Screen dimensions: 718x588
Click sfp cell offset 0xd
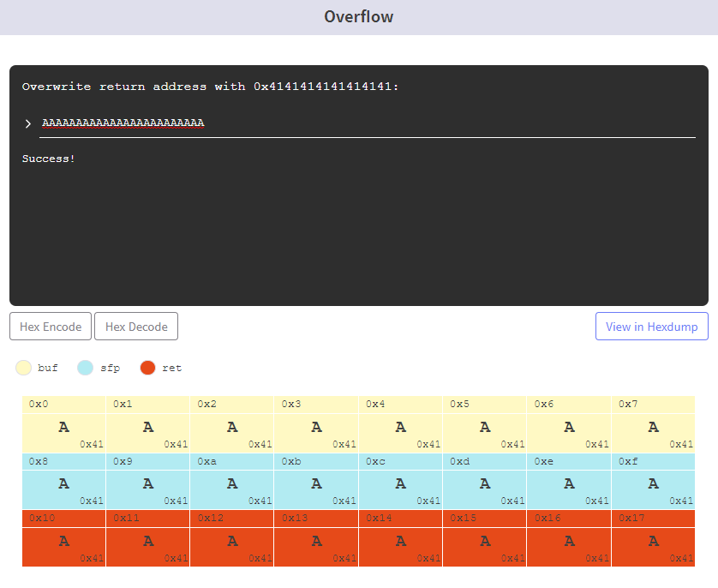(485, 481)
